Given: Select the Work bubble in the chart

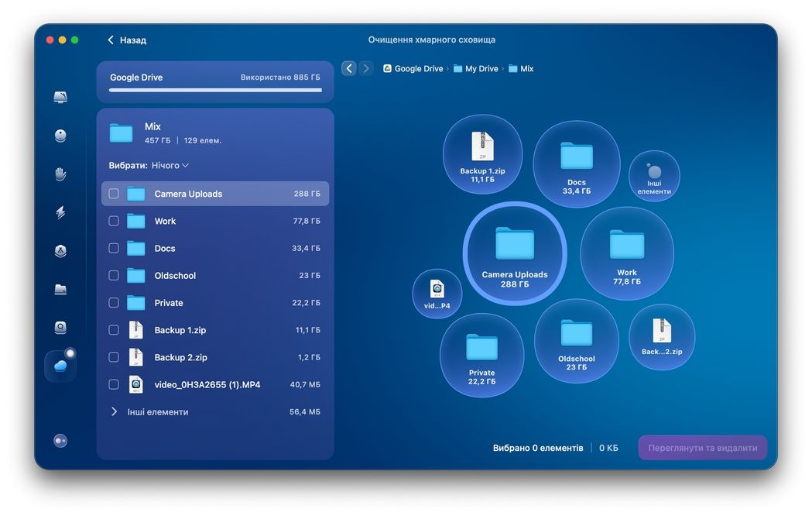Looking at the screenshot, I should click(x=627, y=253).
